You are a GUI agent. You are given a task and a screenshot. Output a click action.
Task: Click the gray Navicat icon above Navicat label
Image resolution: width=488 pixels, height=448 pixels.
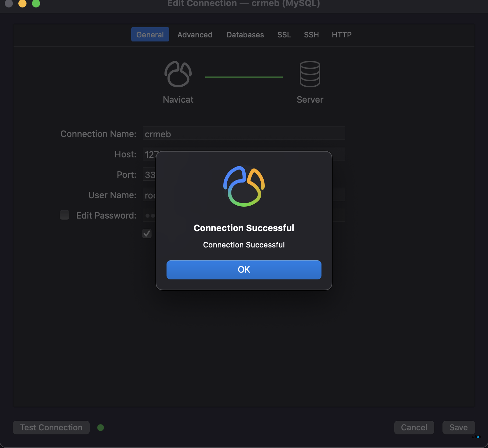178,74
